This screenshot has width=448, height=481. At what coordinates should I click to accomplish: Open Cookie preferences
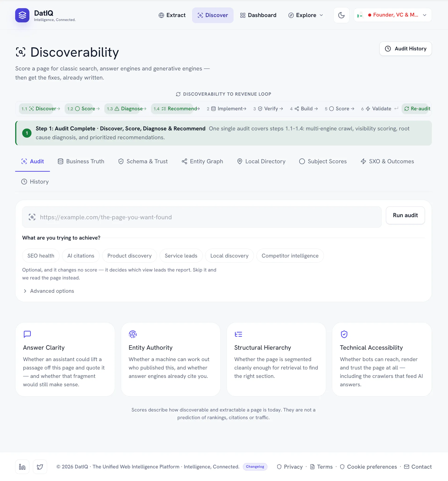[368, 467]
